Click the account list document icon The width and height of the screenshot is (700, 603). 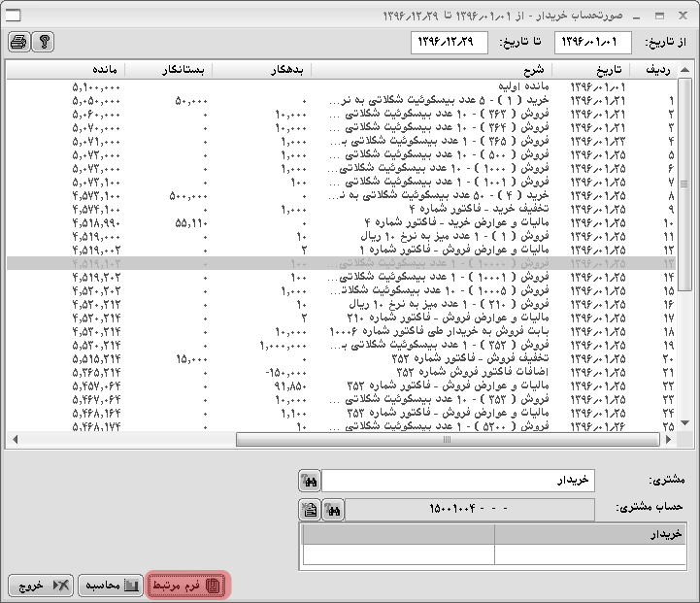(x=310, y=510)
